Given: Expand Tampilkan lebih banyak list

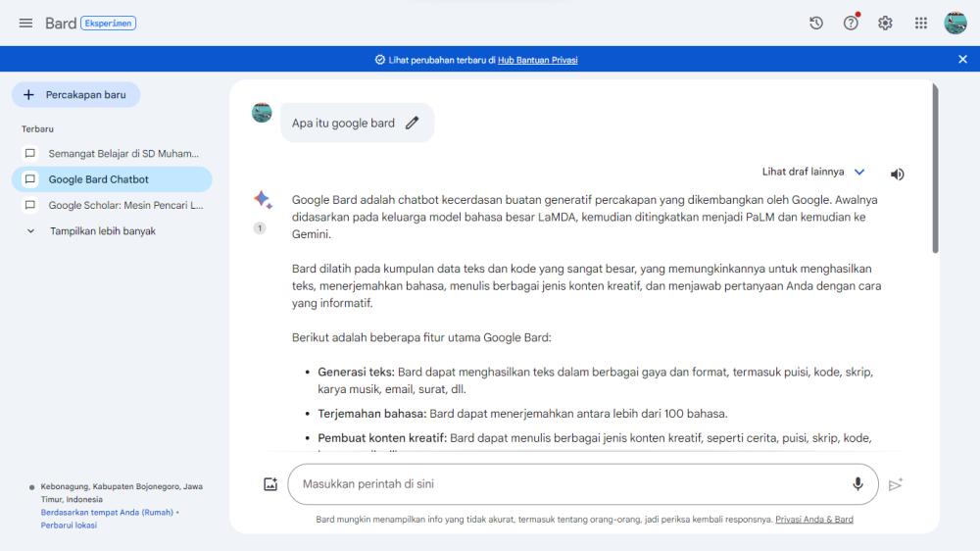Looking at the screenshot, I should click(91, 231).
